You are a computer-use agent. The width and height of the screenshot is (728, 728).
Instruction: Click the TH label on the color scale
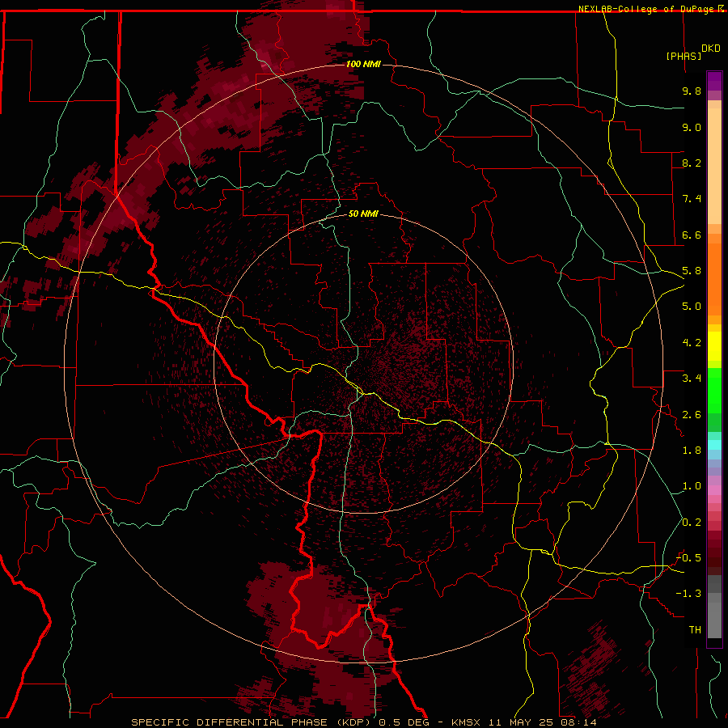point(695,630)
